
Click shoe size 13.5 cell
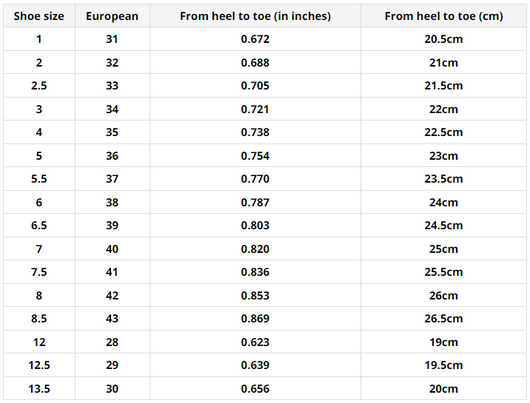(x=39, y=389)
